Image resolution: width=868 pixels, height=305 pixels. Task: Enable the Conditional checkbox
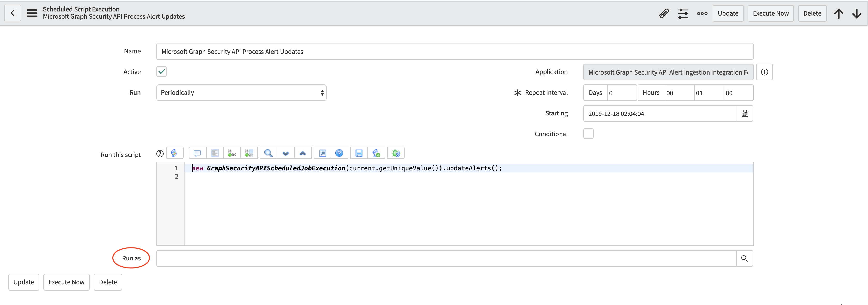tap(588, 134)
